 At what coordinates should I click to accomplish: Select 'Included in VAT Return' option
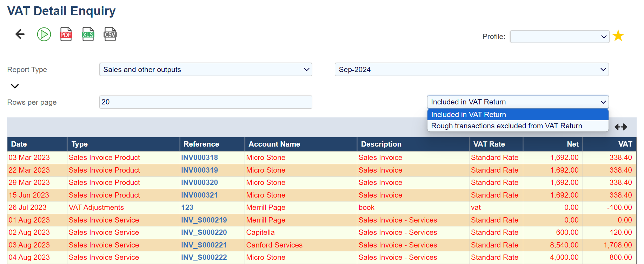point(517,115)
